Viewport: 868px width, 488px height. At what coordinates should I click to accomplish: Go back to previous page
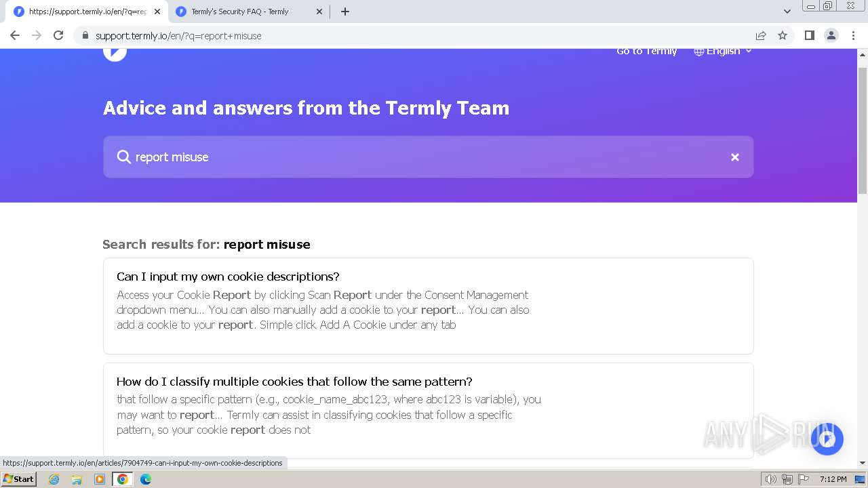point(15,35)
